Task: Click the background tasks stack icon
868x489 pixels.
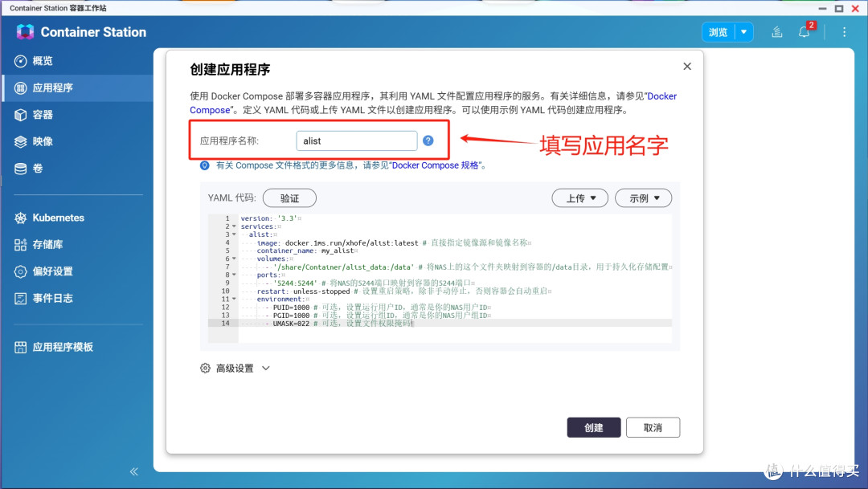Action: click(777, 32)
